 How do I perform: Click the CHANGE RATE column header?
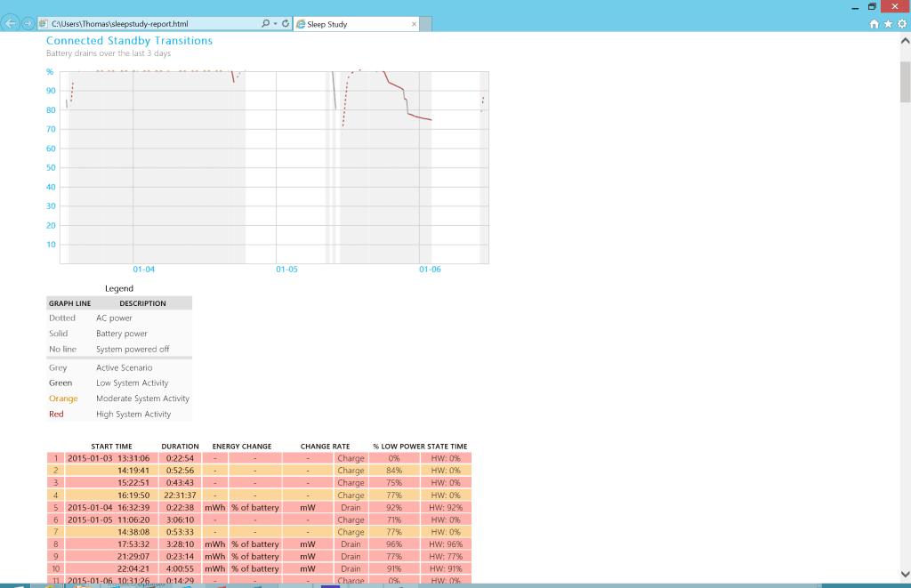[325, 447]
